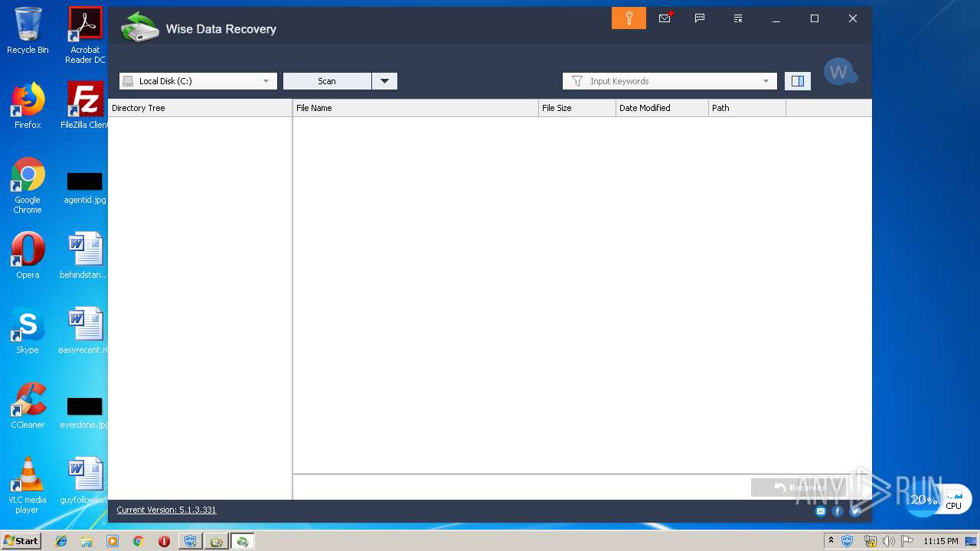Open Recycle Bin desktop icon
Viewport: 980px width, 551px height.
[28, 31]
